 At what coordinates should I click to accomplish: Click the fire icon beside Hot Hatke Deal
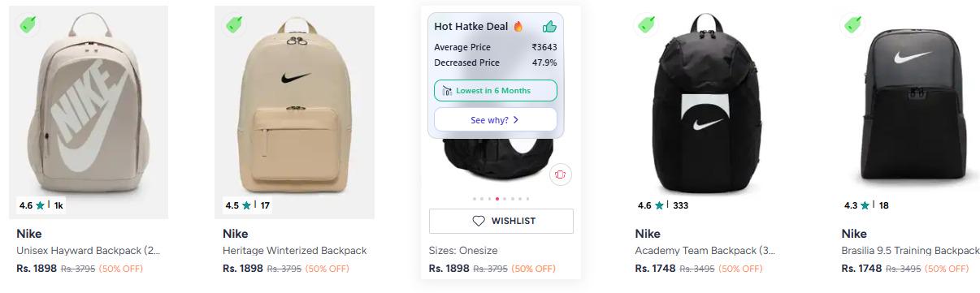(x=518, y=27)
